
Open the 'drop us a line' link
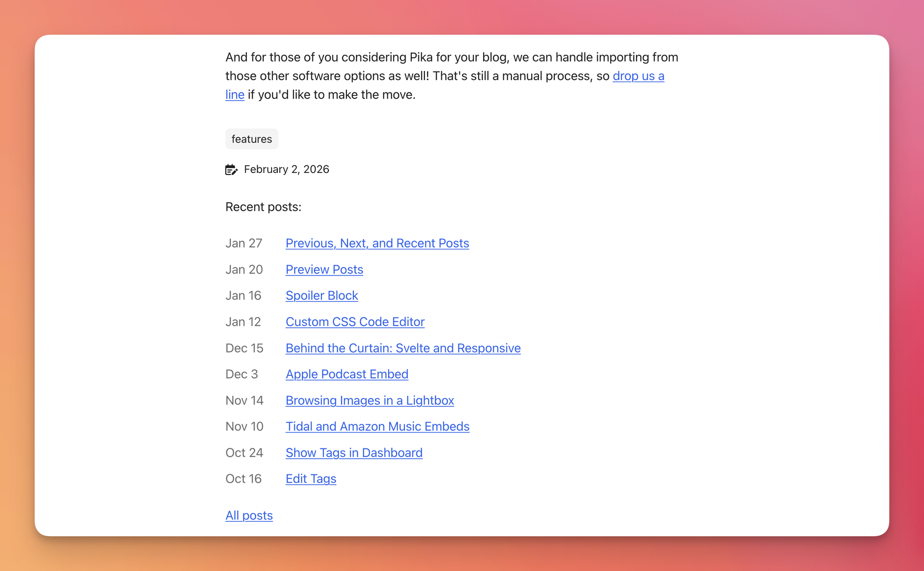click(638, 76)
